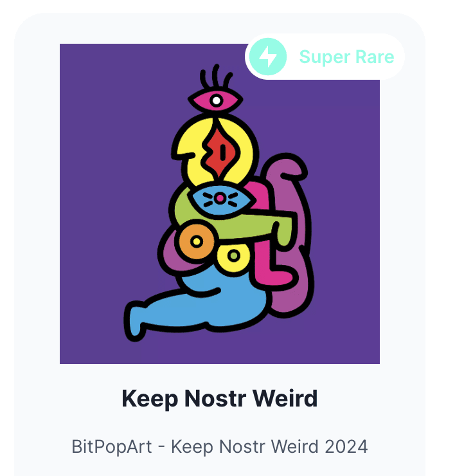This screenshot has height=476, width=455.
Task: Click the blue eye with pink pupil
Action: click(x=221, y=199)
